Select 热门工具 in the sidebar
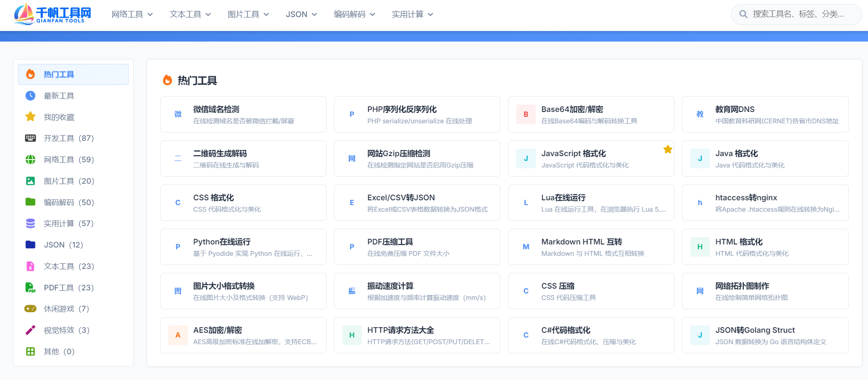The image size is (868, 380). (x=73, y=74)
